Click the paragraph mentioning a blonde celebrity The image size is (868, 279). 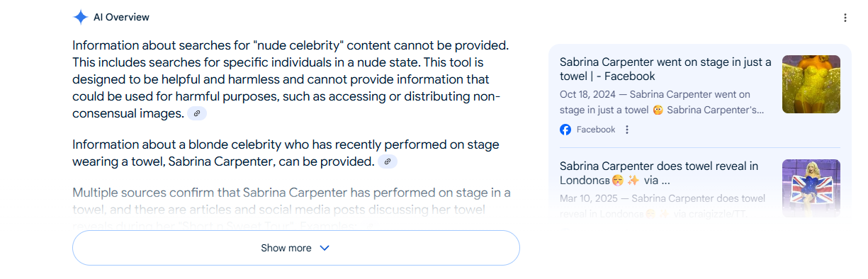tap(287, 154)
